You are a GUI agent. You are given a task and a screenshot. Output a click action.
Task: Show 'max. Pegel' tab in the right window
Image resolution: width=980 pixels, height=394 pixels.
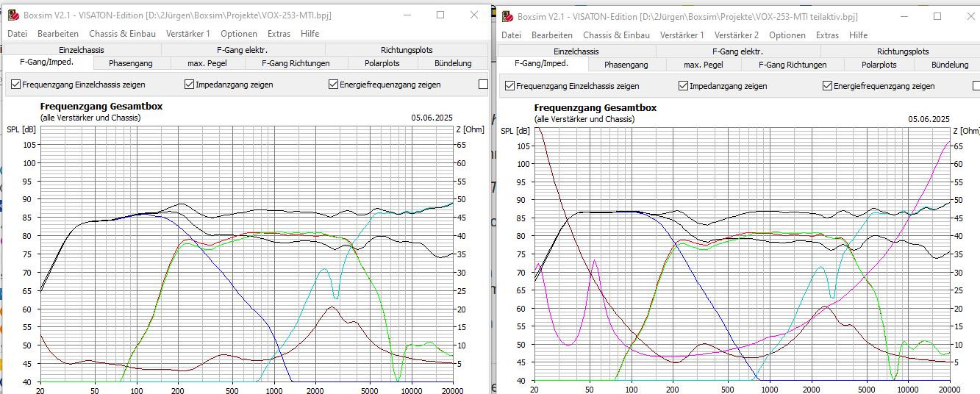point(703,65)
